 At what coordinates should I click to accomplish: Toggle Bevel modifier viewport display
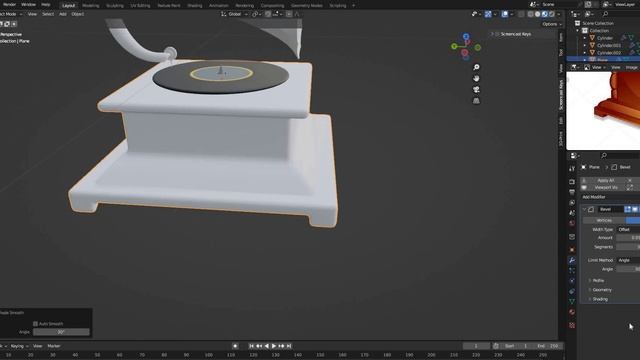(635, 209)
